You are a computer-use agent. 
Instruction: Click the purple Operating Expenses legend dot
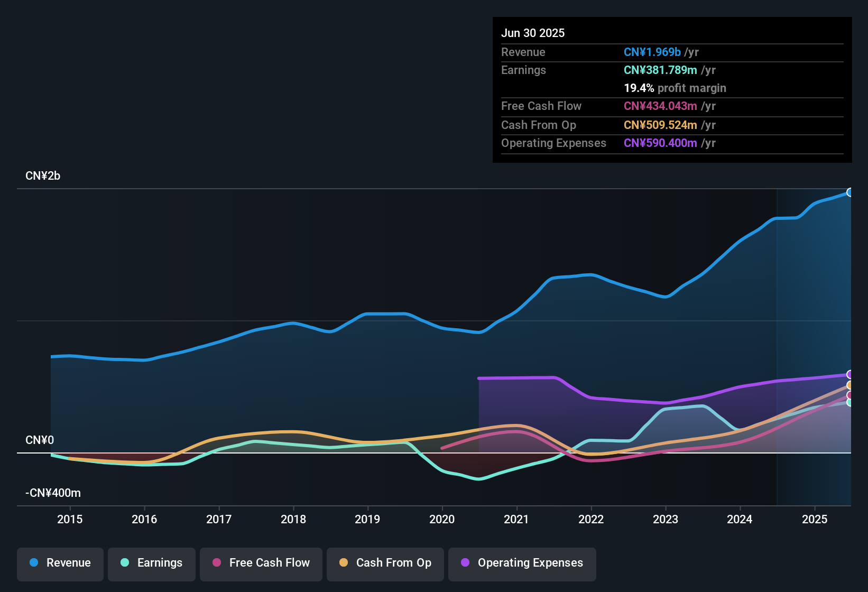tap(465, 563)
